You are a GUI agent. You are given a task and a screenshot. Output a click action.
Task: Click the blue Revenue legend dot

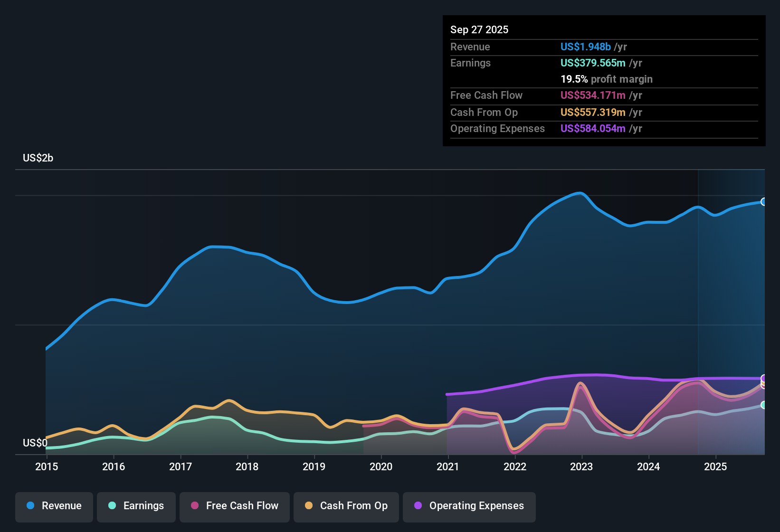tap(30, 505)
